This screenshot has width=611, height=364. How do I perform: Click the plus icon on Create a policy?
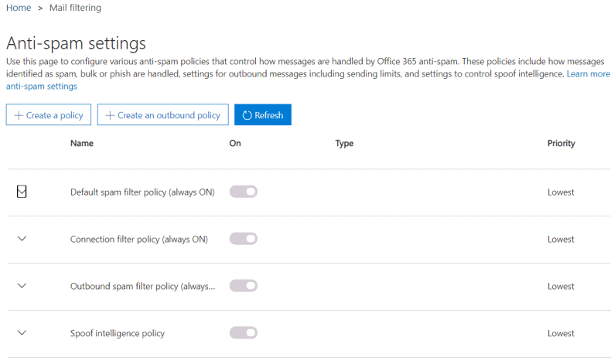tap(19, 115)
